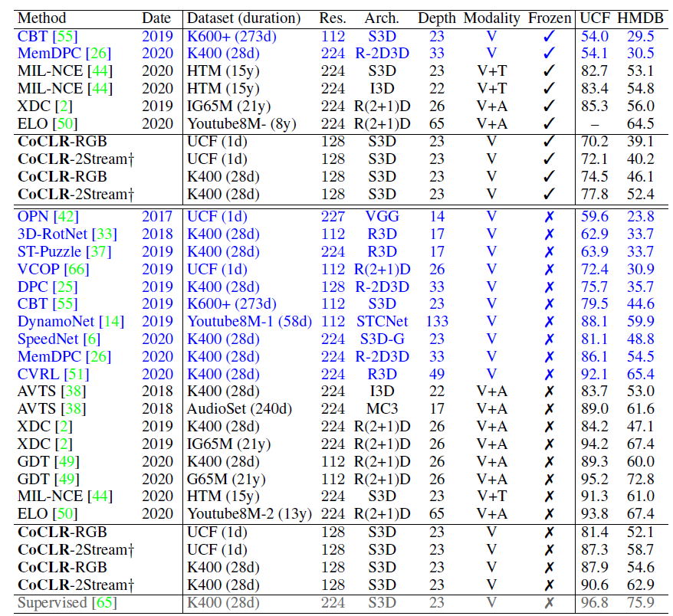Click the Frozen checkmark in the XDC row
The width and height of the screenshot is (673, 616).
click(548, 106)
